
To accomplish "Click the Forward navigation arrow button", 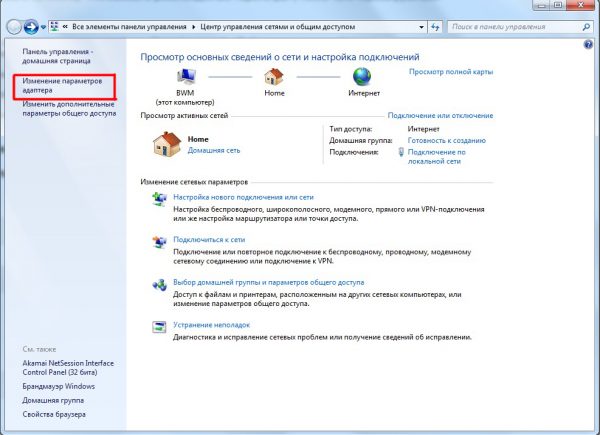I will (x=31, y=27).
